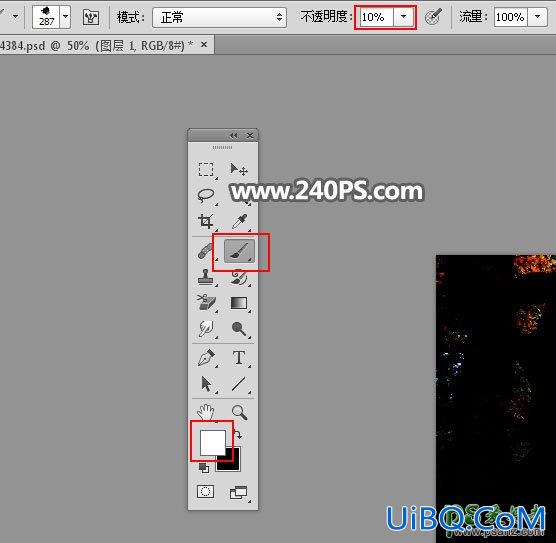Toggle Quick Mask mode
Image resolution: width=556 pixels, height=543 pixels.
tap(205, 492)
